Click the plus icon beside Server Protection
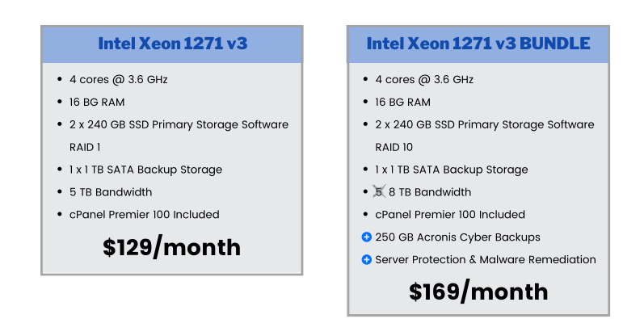This screenshot has width=644, height=319. (x=366, y=260)
